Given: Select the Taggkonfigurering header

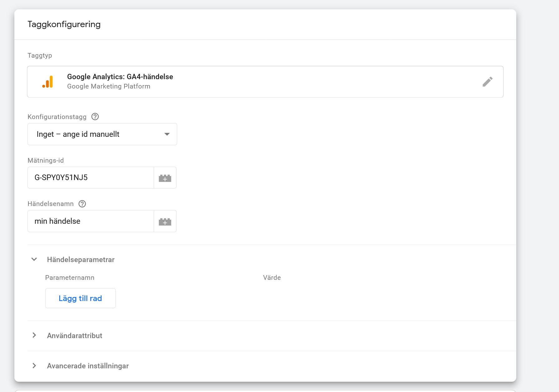Looking at the screenshot, I should click(x=64, y=24).
